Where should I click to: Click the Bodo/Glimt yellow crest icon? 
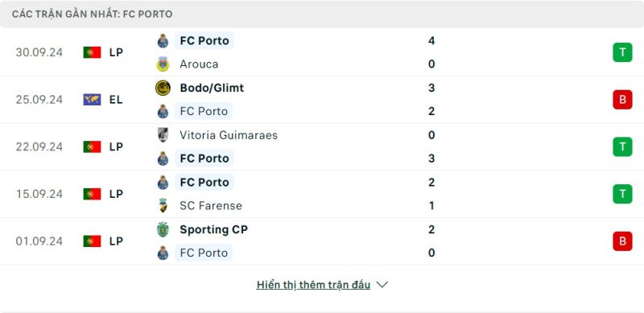point(163,88)
